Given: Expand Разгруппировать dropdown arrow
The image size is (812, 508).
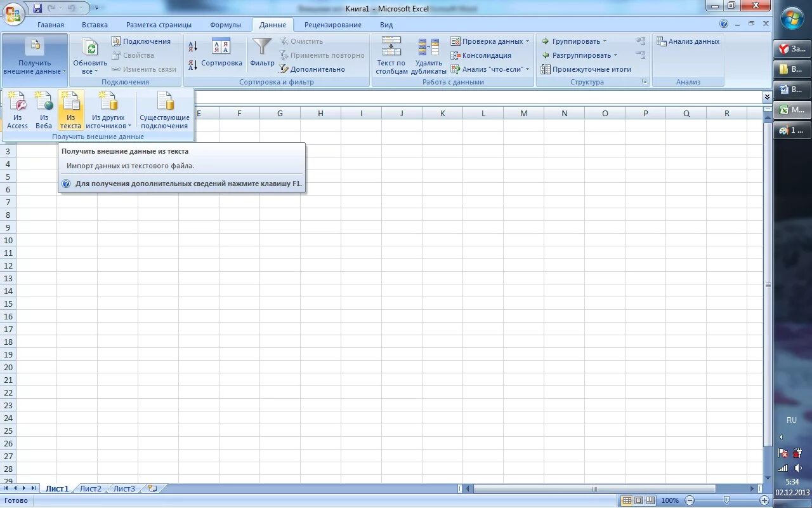Looking at the screenshot, I should pos(615,55).
